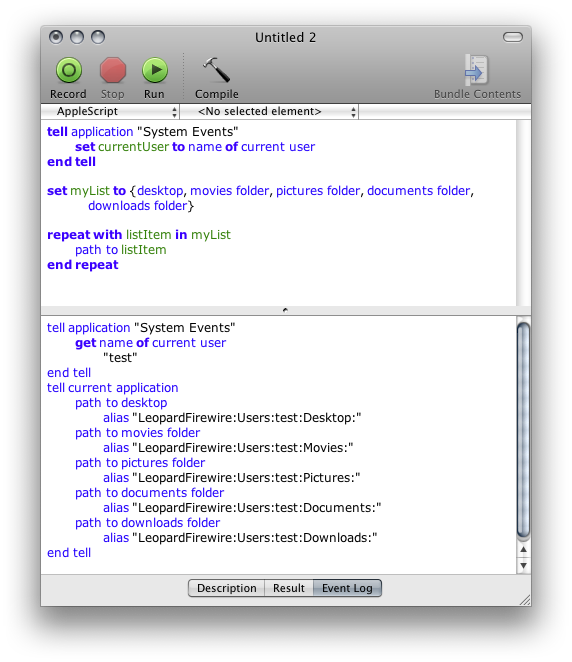The width and height of the screenshot is (572, 662).
Task: Run the script with the green play icon
Action: tap(155, 70)
